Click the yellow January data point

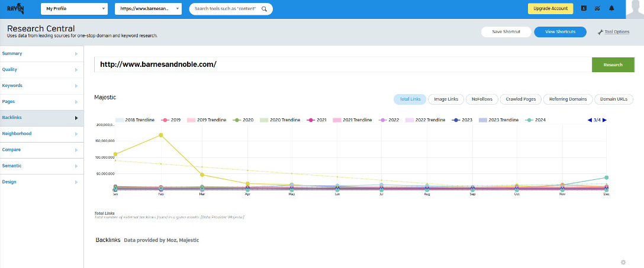[115, 154]
